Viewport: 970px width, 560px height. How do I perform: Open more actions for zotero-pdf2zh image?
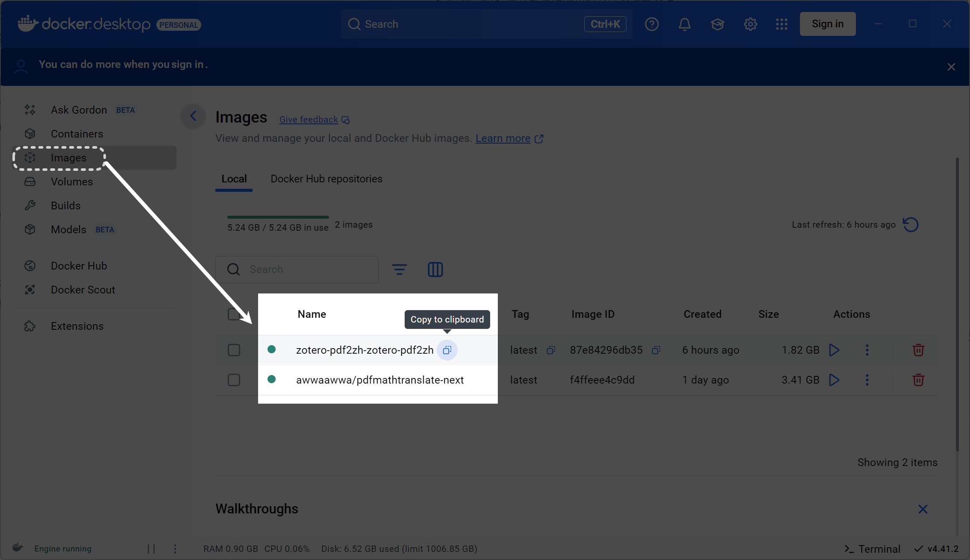867,350
